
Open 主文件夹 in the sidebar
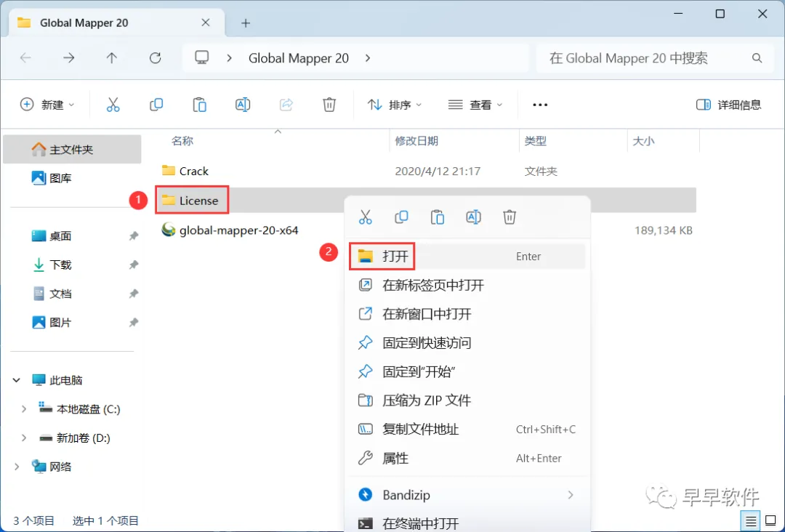click(x=71, y=149)
